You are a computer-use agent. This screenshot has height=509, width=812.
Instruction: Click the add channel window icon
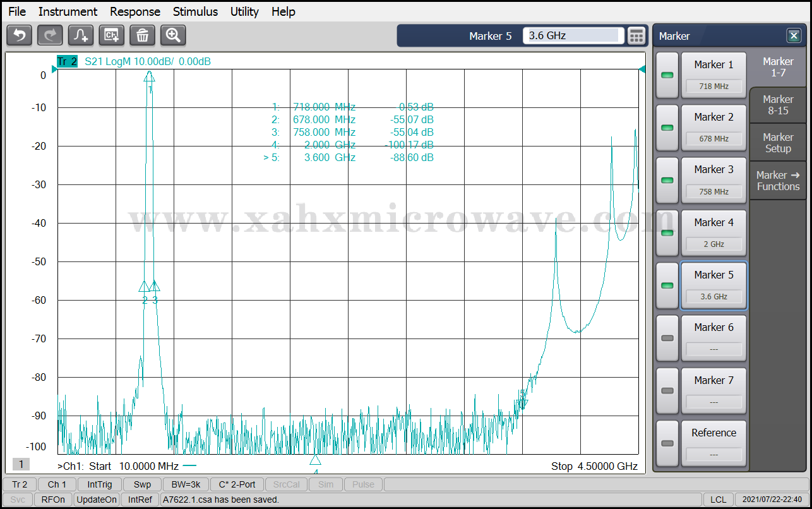coord(112,35)
